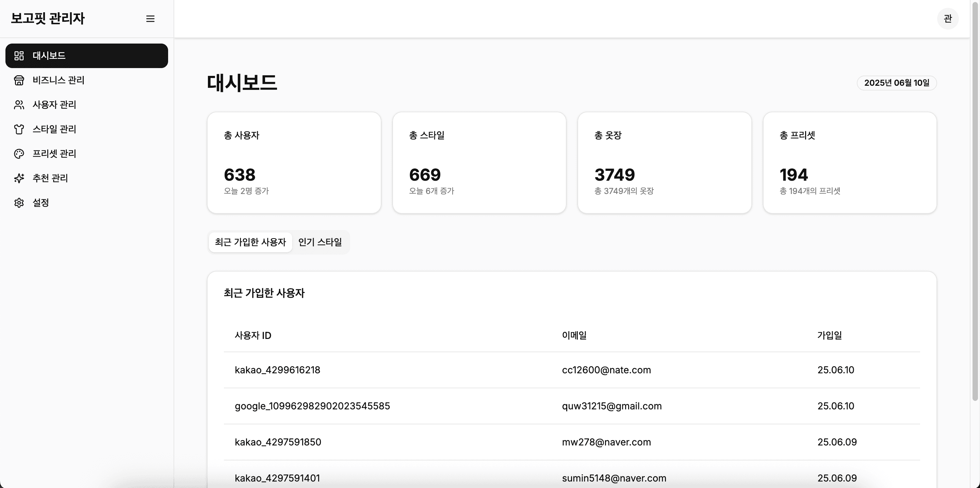
Task: Click the 보고핏 관리자 title
Action: pos(48,18)
